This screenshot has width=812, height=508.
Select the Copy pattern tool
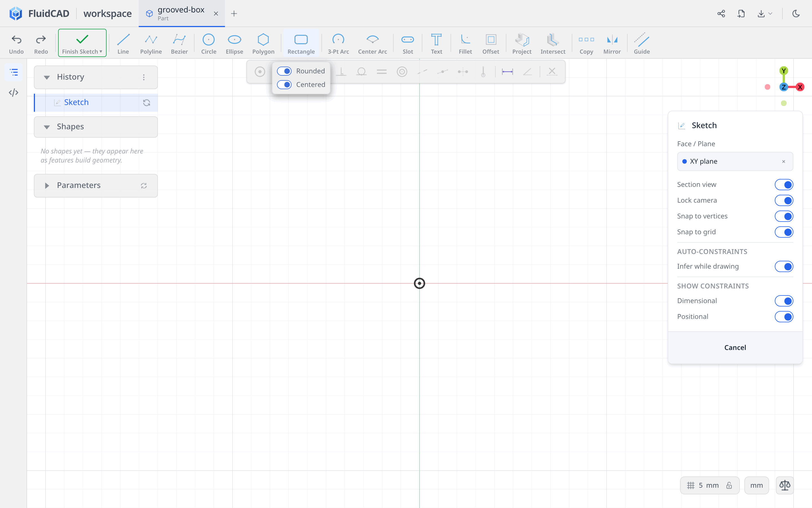point(586,43)
